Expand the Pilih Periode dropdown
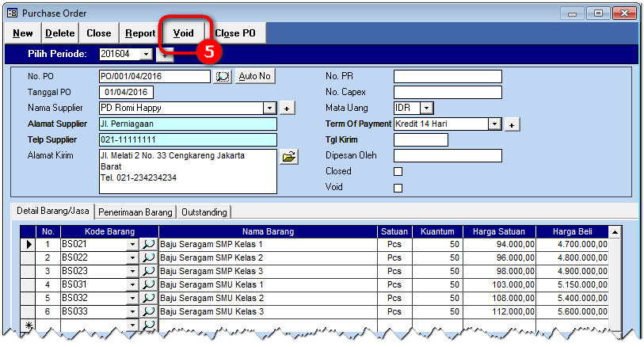The image size is (644, 347). (x=145, y=54)
